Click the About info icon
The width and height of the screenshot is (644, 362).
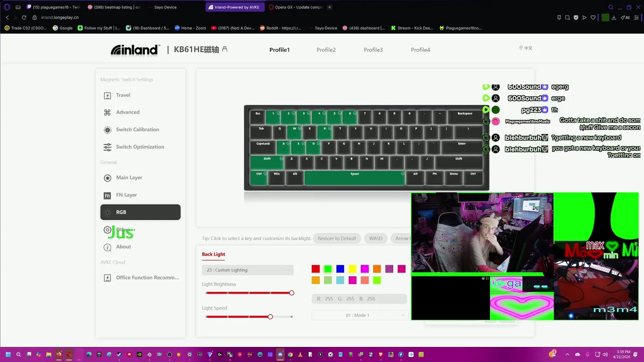(107, 247)
